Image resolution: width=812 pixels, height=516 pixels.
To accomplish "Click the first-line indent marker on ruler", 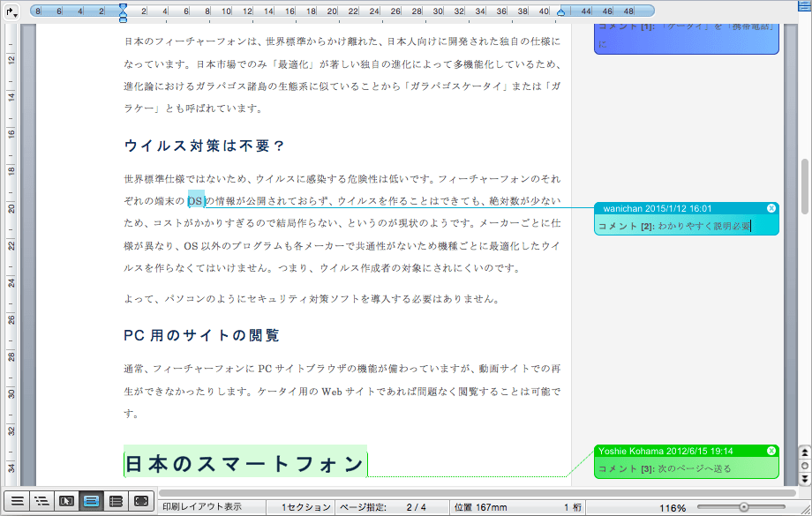I will 123,6.
